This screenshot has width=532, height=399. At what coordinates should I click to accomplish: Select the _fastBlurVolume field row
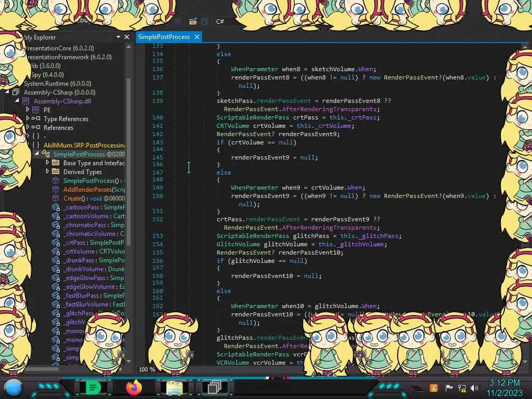pos(88,304)
